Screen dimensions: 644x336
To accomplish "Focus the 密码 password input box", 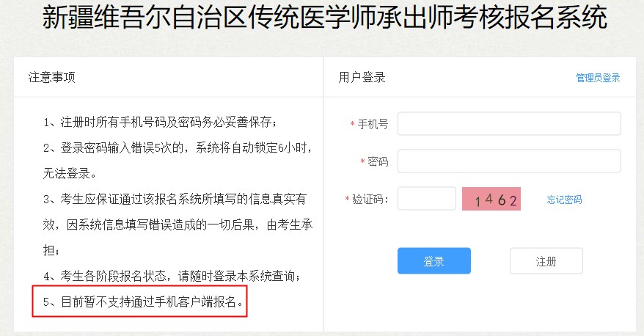I will (509, 161).
